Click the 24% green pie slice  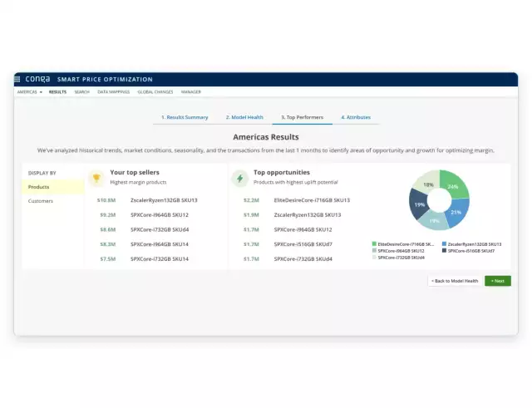pos(455,184)
